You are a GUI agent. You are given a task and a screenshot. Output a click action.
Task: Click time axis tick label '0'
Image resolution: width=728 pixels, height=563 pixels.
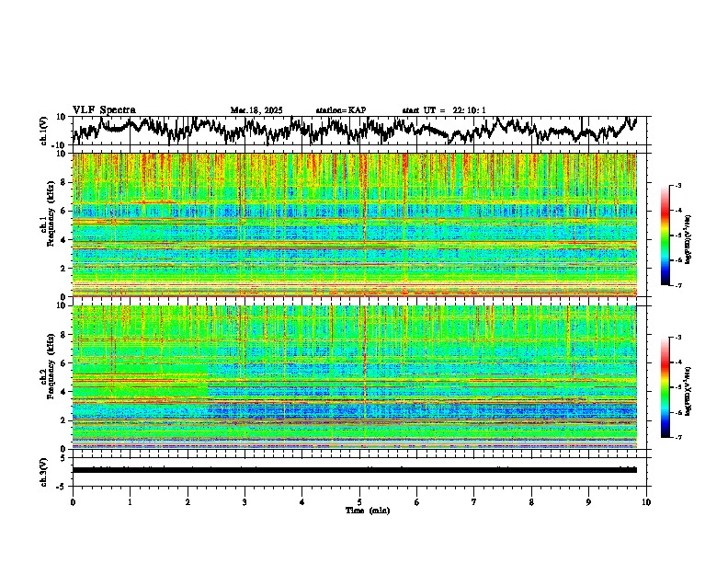coord(73,502)
